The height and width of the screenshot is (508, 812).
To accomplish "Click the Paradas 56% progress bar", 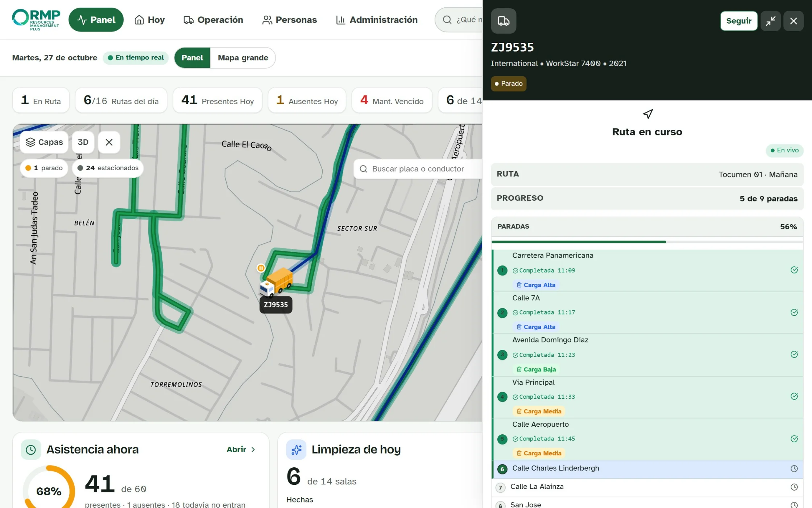I will pos(647,242).
